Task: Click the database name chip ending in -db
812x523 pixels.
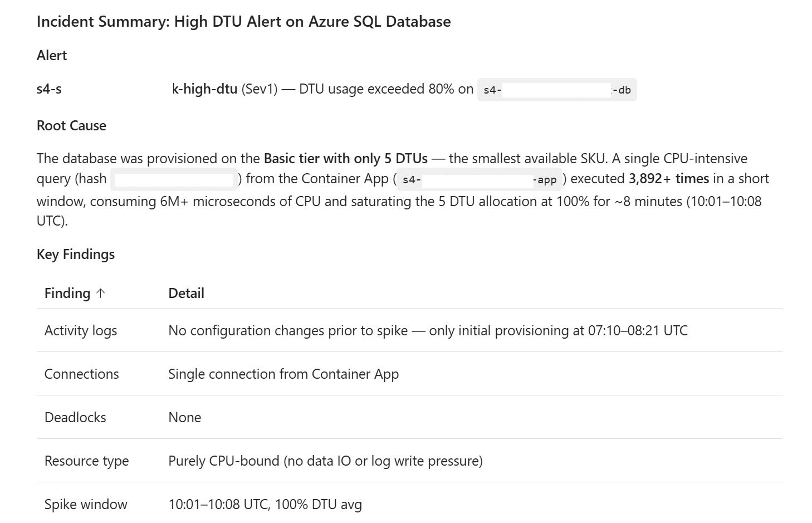Action: [556, 90]
